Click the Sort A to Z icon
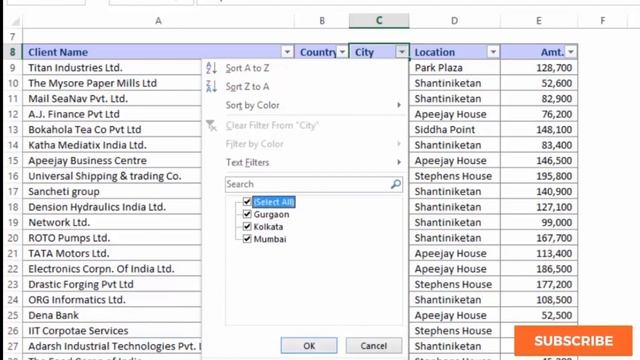 [x=211, y=68]
